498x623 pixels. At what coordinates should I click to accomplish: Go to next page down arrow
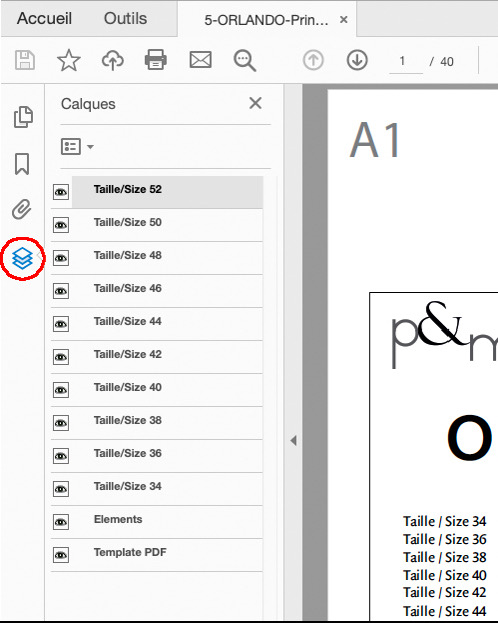tap(357, 60)
